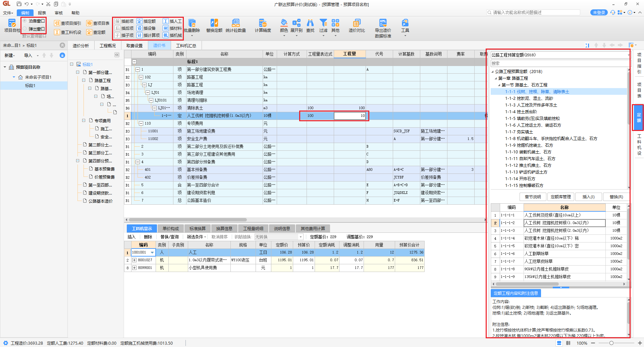Open the 钢筋抽换 无转换 dropdown
This screenshot has width=644, height=347.
pos(301,237)
